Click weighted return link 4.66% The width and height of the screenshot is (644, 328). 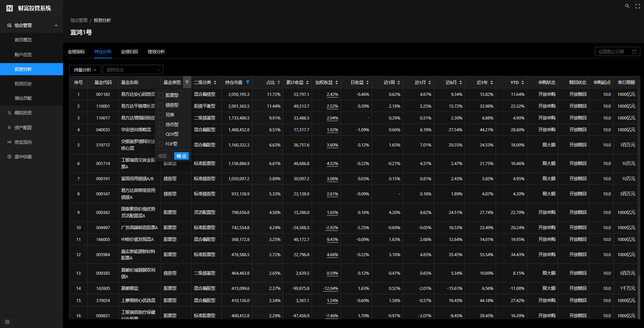[332, 255]
